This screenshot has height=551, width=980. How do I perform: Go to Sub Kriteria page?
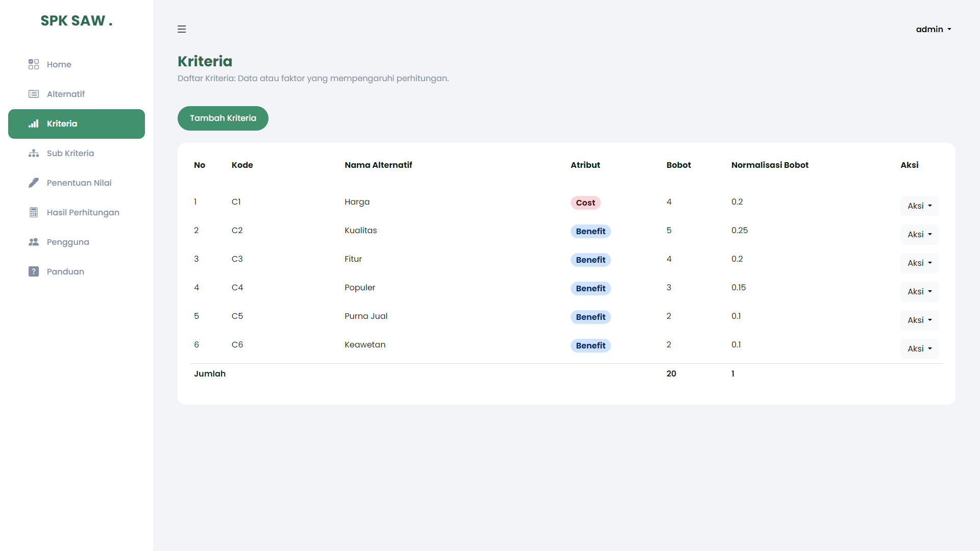pyautogui.click(x=77, y=153)
